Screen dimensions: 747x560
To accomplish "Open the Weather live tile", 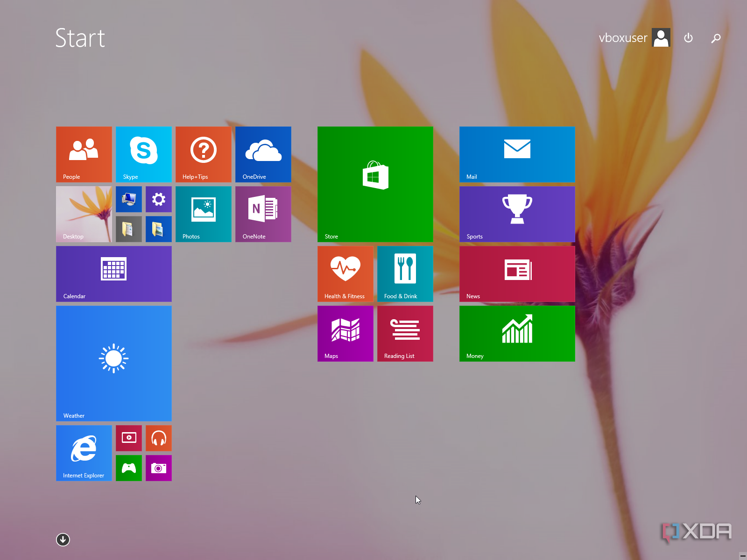I will [x=113, y=363].
